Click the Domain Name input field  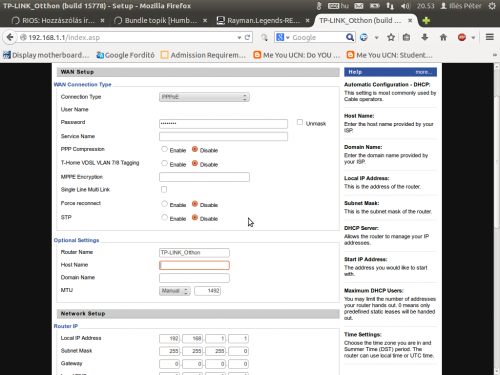coord(194,278)
